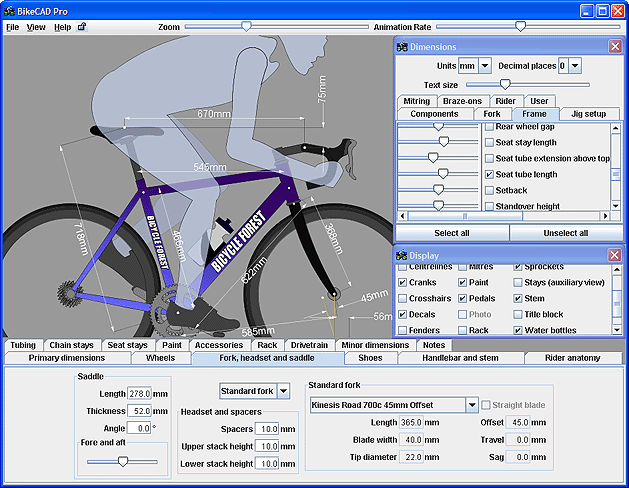Open the Decimal places dropdown
The height and width of the screenshot is (488, 629).
576,65
